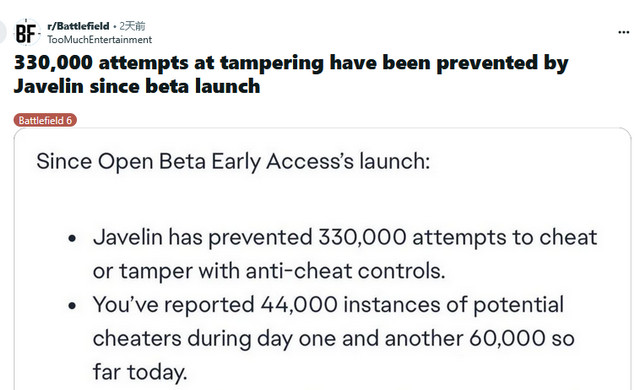Select the Battlefield 6 flair tag
Screen dimensions: 640x390
[x=45, y=120]
